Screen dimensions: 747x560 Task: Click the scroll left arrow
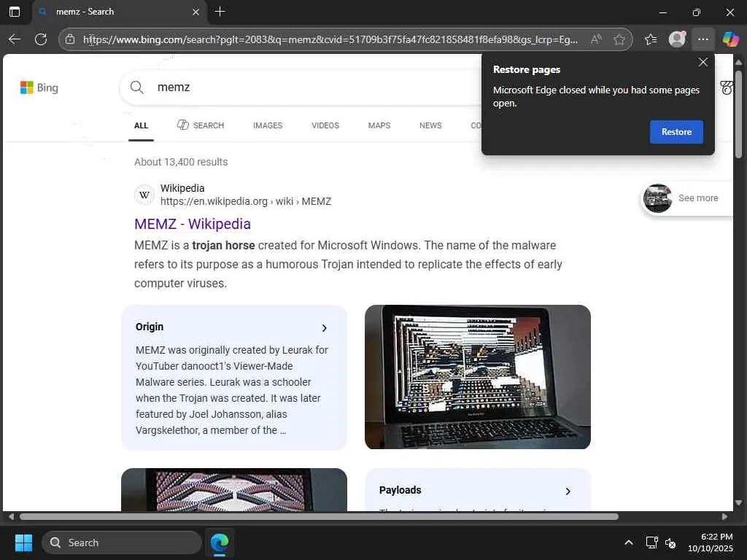point(11,517)
